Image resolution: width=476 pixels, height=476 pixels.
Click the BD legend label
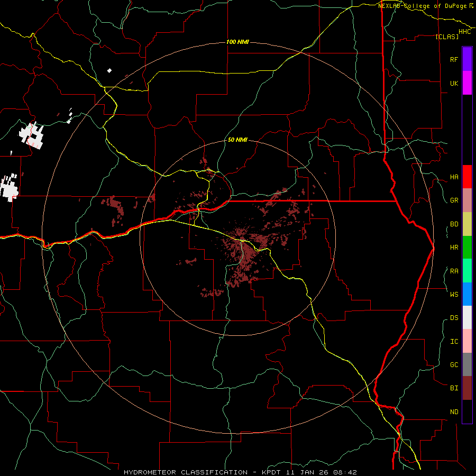[454, 224]
